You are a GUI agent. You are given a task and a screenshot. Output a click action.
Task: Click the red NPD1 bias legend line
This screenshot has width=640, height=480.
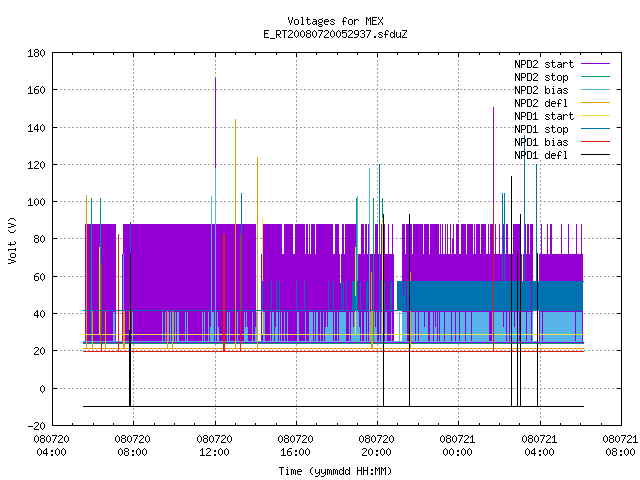click(x=595, y=142)
